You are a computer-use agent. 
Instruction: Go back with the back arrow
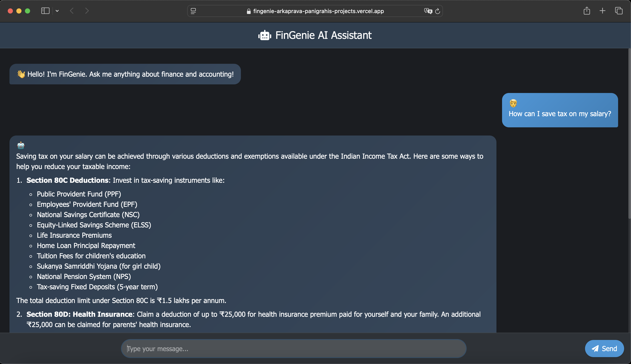tap(72, 11)
